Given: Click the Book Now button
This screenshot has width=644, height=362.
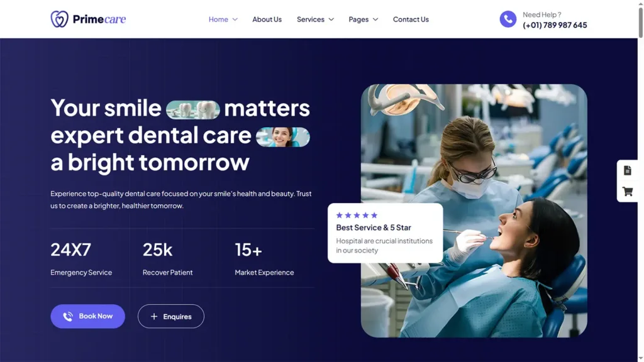Looking at the screenshot, I should (87, 317).
